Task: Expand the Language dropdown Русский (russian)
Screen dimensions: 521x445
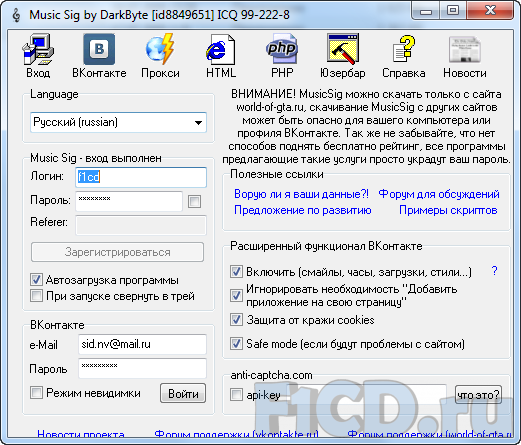Action: click(x=118, y=122)
